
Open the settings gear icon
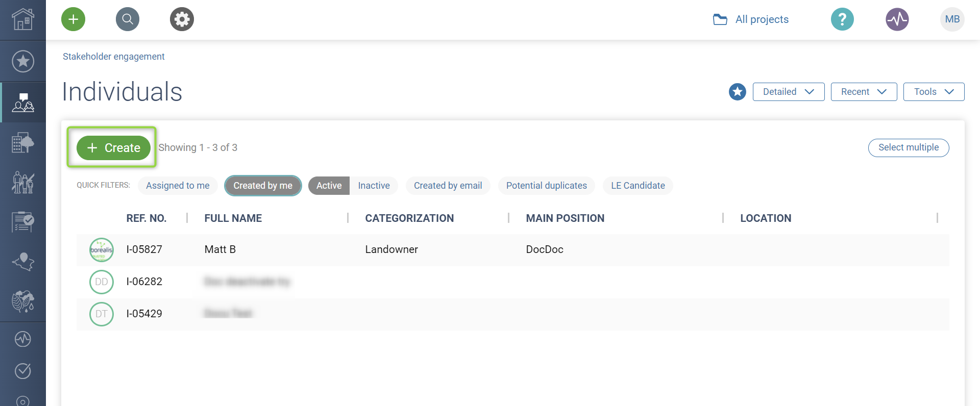182,19
